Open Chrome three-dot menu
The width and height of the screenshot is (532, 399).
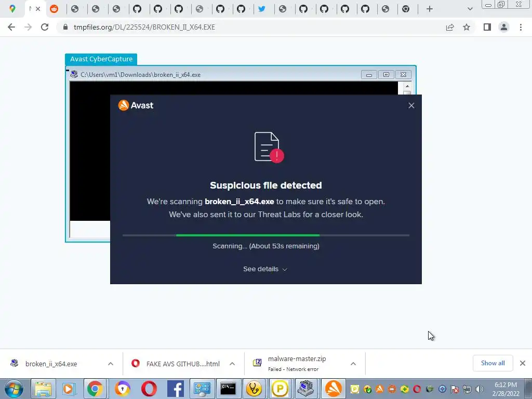[521, 27]
